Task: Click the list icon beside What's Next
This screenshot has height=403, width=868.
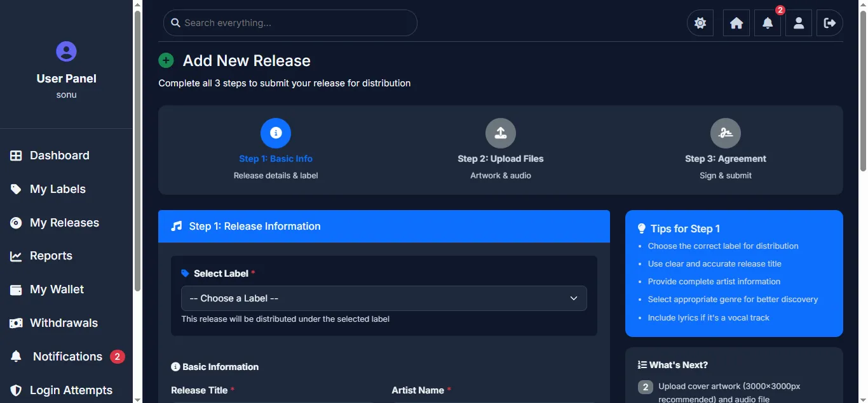Action: 642,365
